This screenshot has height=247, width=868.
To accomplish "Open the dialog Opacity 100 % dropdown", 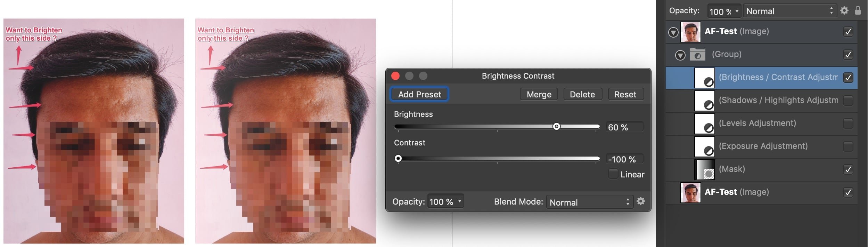I will click(x=445, y=201).
